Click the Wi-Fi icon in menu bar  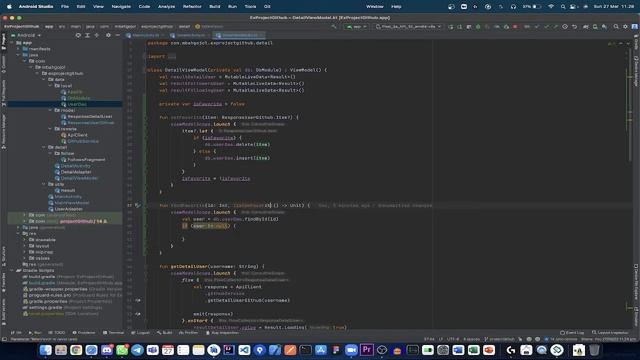[551, 7]
